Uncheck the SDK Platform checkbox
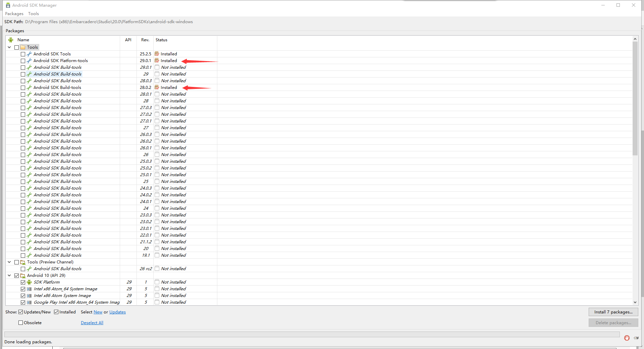 [x=23, y=282]
